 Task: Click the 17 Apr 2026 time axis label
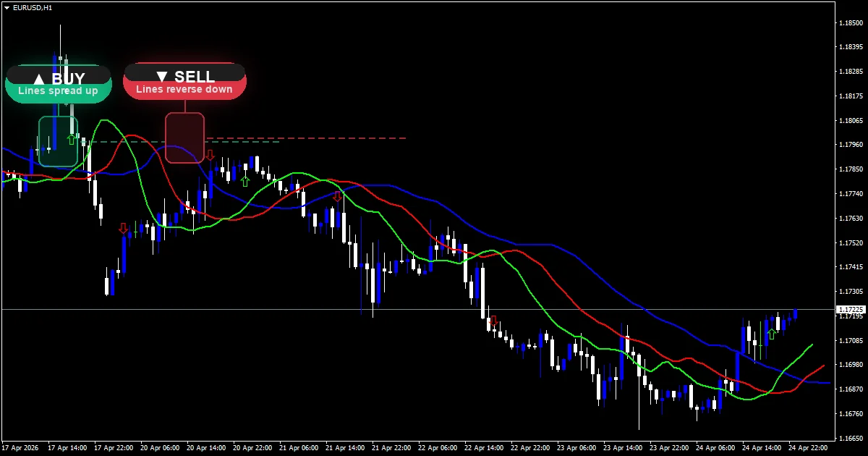pos(20,448)
